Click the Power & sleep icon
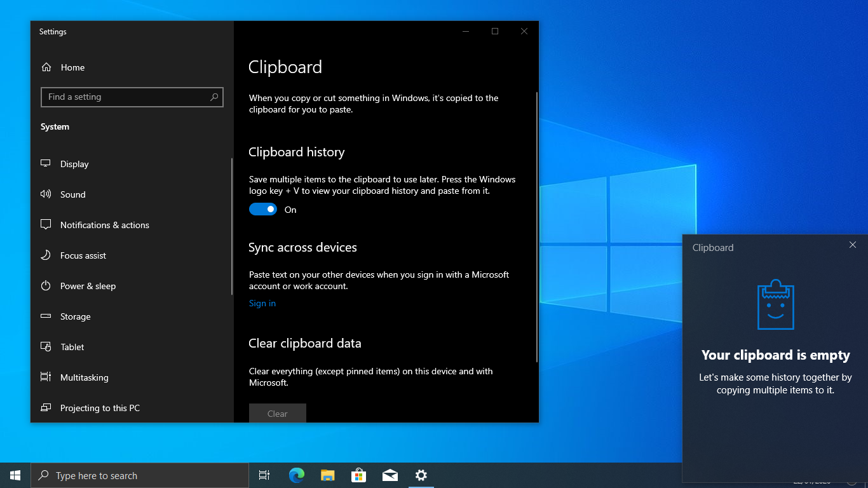The image size is (868, 488). point(46,286)
